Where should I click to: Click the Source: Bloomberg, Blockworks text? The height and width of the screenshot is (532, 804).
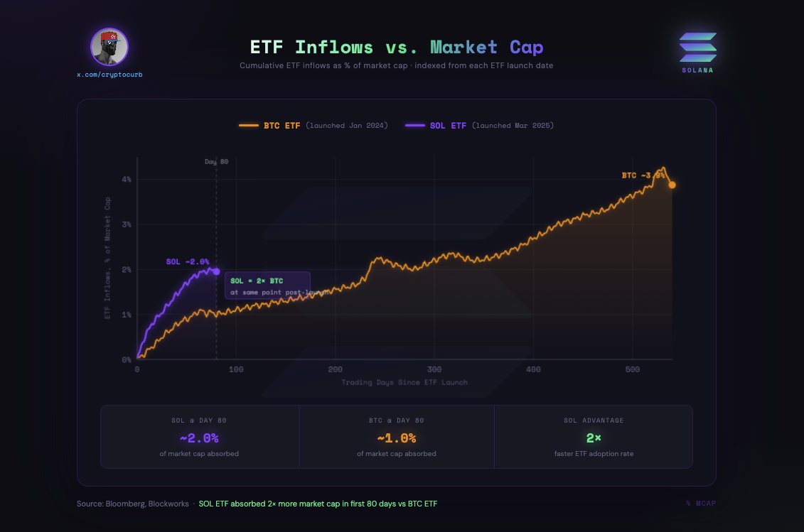coord(133,504)
